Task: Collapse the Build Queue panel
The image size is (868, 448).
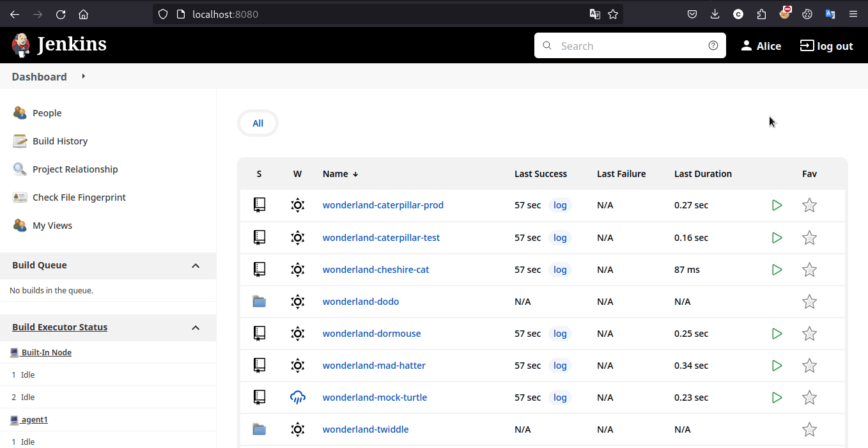Action: click(x=196, y=265)
